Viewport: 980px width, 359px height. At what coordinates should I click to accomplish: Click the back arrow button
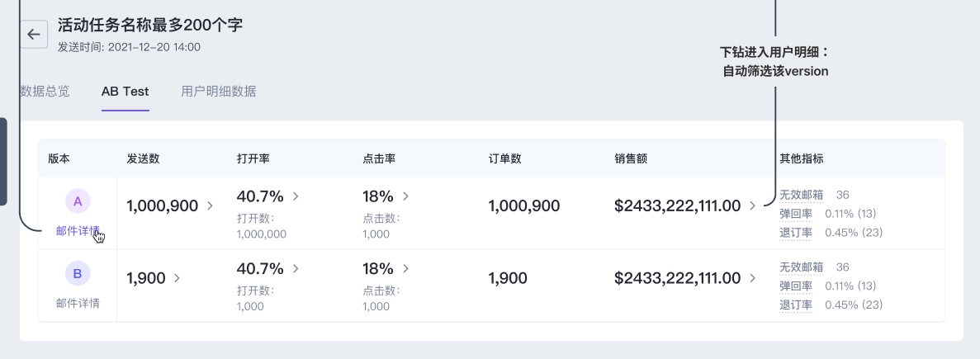pyautogui.click(x=33, y=35)
